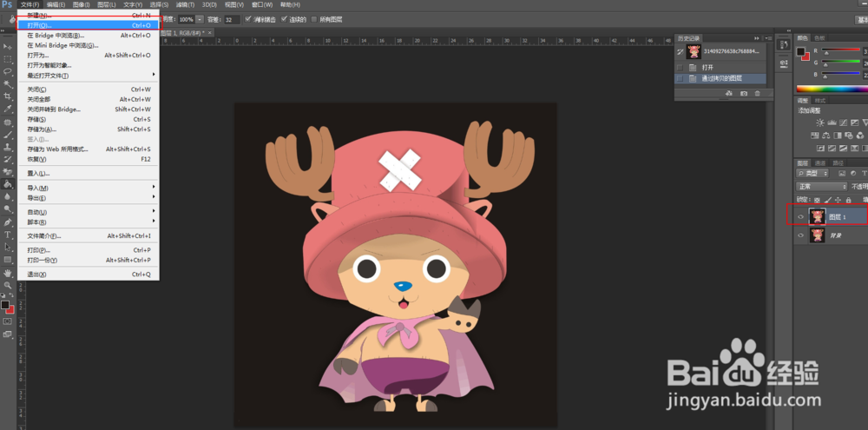This screenshot has height=430, width=868.
Task: Hide the 背景 layer eye icon
Action: tap(800, 235)
